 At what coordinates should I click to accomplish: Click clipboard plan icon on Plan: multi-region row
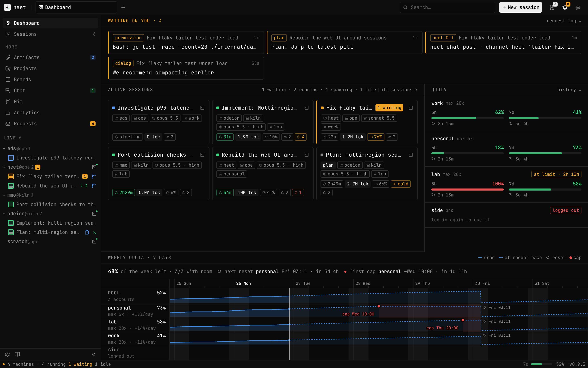click(x=87, y=232)
